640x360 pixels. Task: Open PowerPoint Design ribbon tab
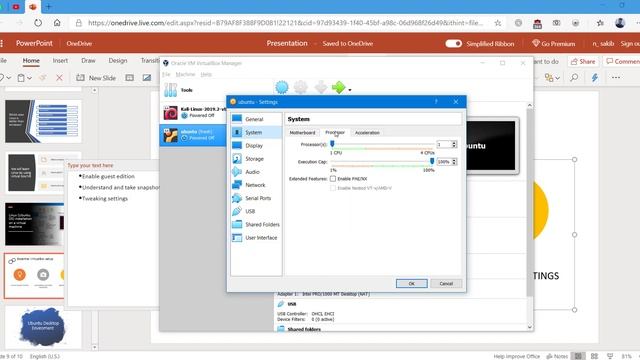[x=118, y=60]
